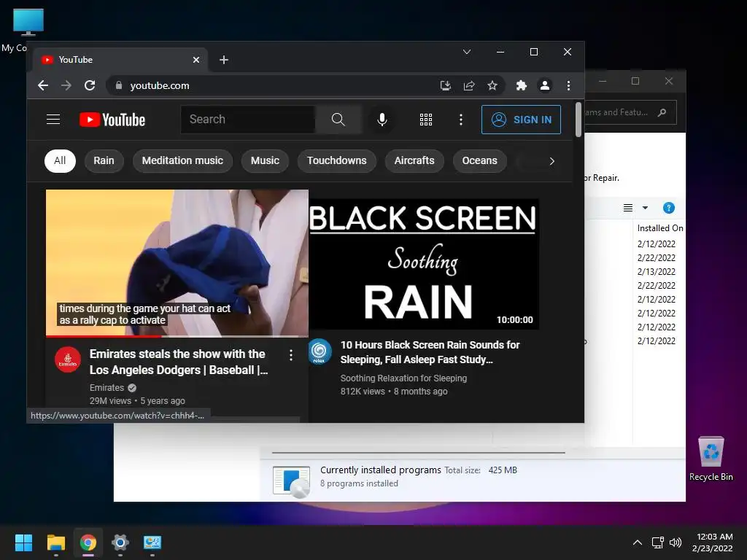
Task: Bookmark this tab with the star icon
Action: pyautogui.click(x=492, y=85)
